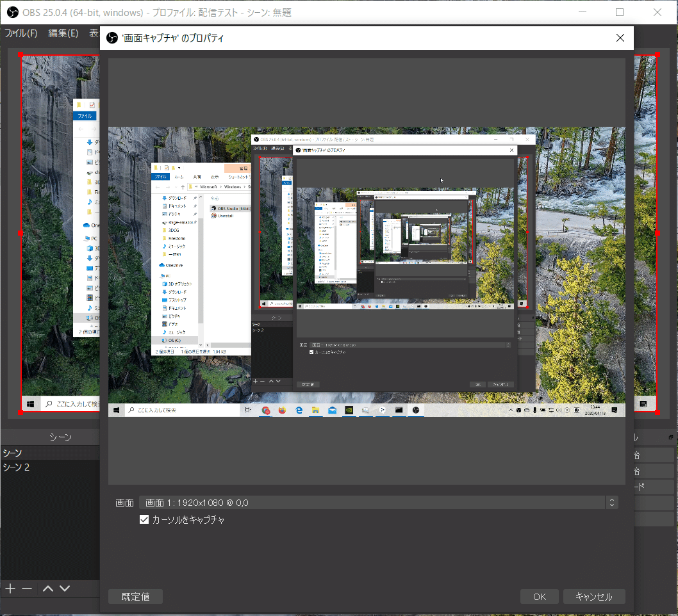678x616 pixels.
Task: Toggle the カーソルをキャプチャ checkbox
Action: point(144,519)
